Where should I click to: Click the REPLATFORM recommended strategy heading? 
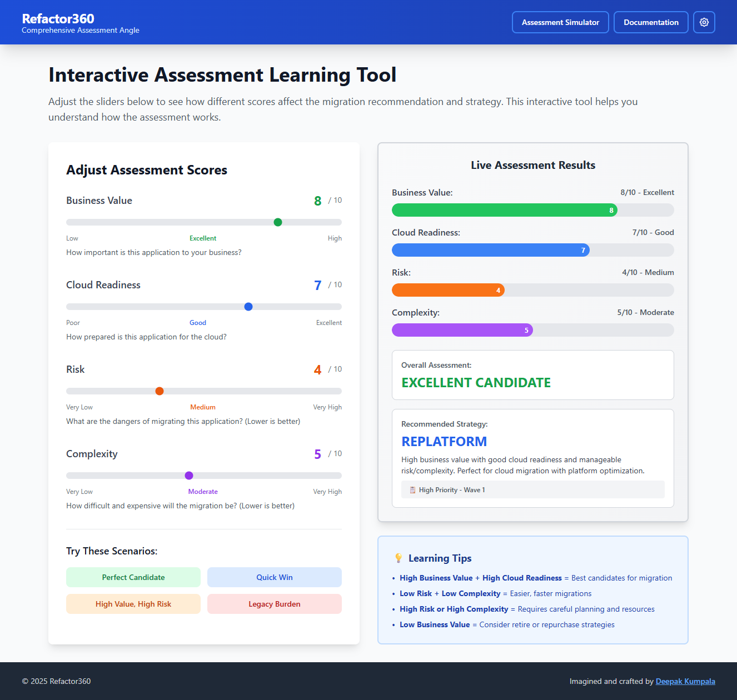[x=444, y=442]
